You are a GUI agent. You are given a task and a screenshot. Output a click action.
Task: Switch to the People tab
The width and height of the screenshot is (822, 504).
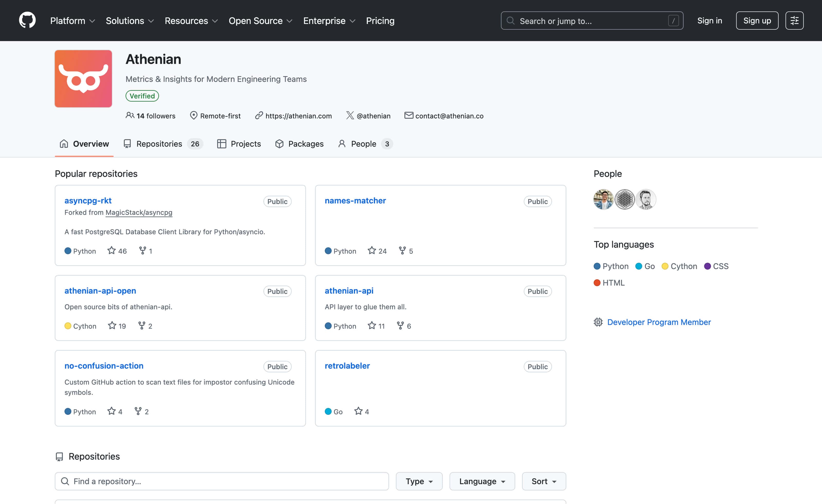[x=365, y=144]
